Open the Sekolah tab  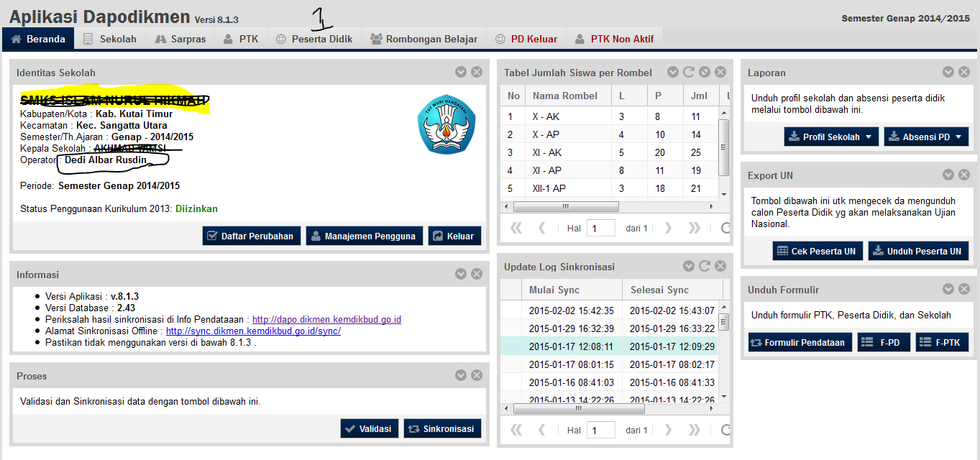110,39
